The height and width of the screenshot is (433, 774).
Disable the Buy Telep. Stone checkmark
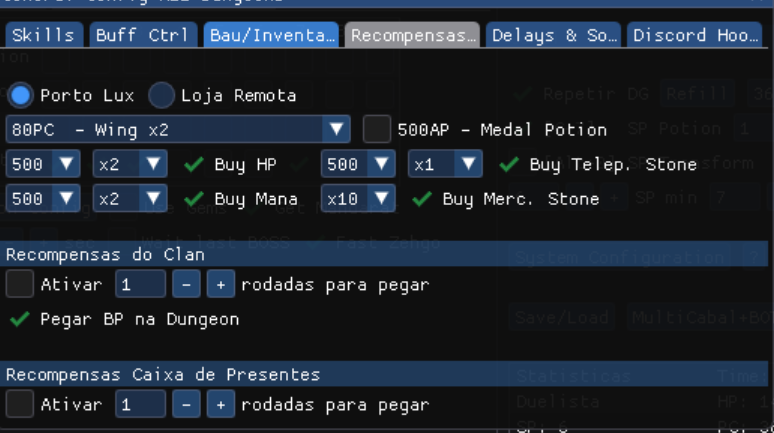point(508,164)
